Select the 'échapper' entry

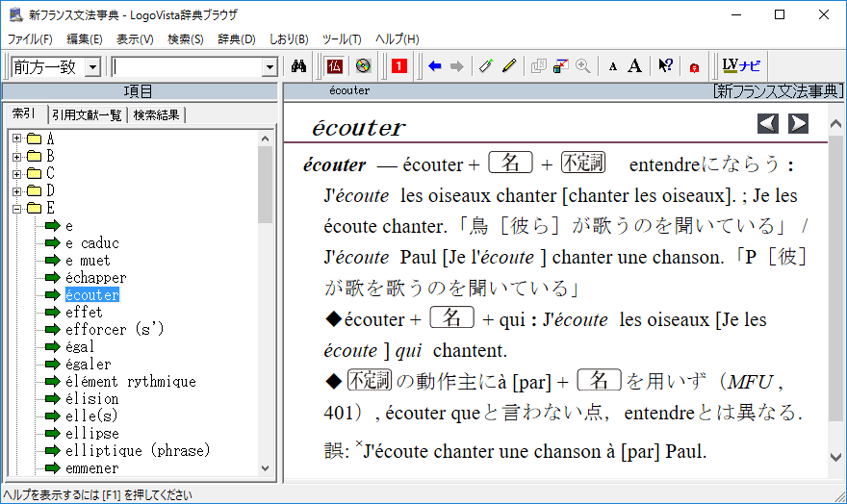(95, 278)
